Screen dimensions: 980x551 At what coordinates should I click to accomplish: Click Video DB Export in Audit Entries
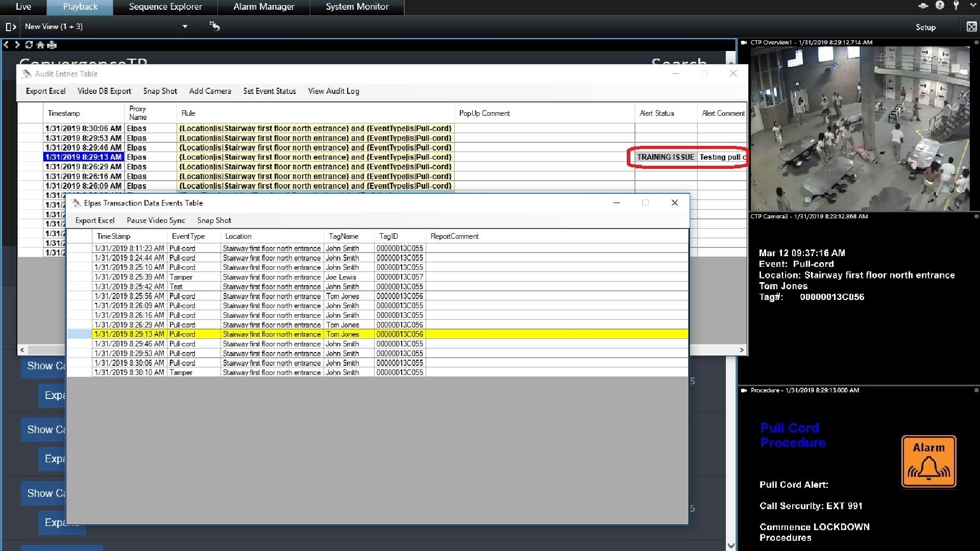point(104,91)
